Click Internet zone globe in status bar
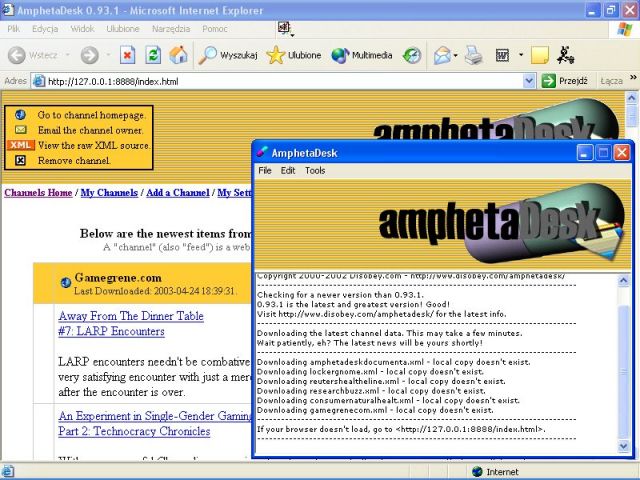 pos(477,471)
